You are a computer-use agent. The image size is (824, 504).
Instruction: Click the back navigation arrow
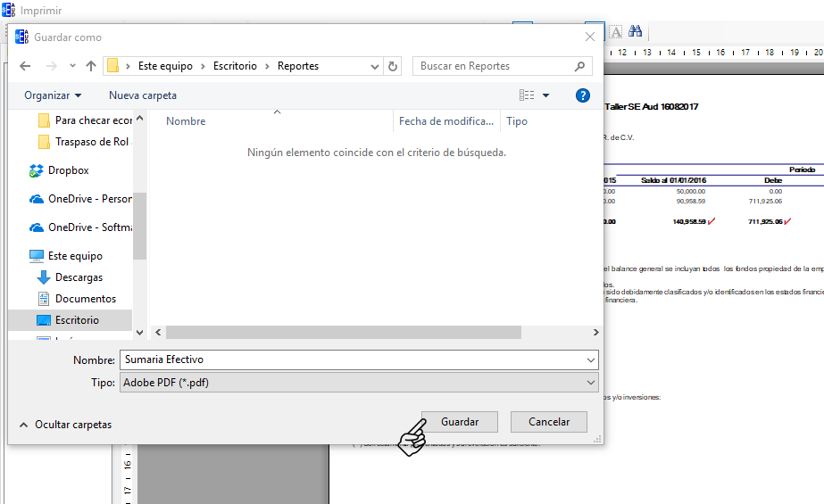[25, 66]
